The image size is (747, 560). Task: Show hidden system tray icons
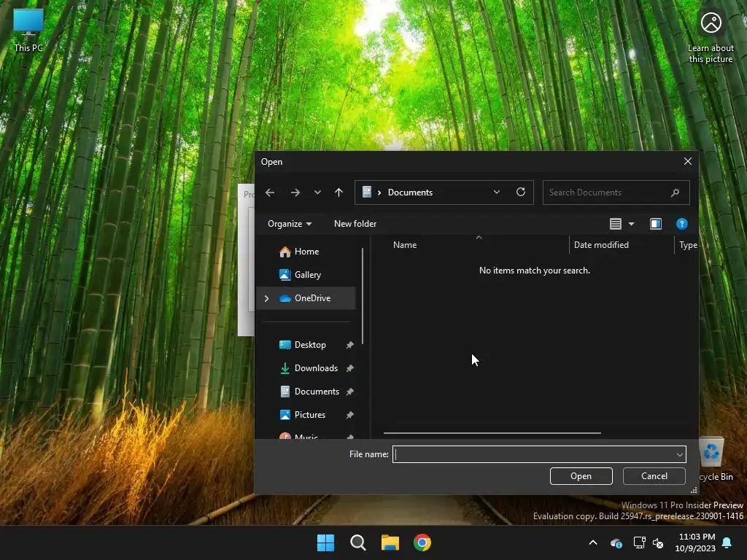tap(593, 542)
